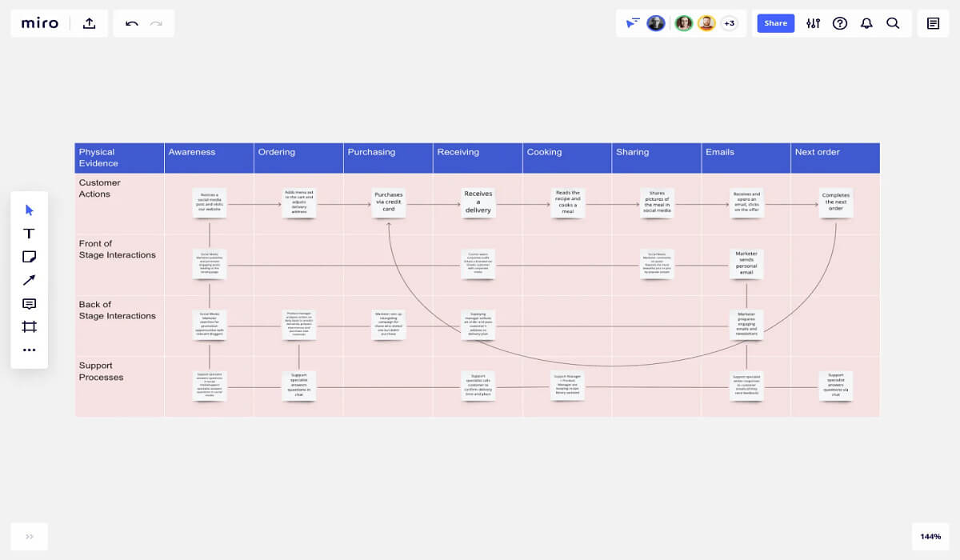The height and width of the screenshot is (560, 960).
Task: Select the cursor/select tool in the left toolbar
Action: (29, 210)
